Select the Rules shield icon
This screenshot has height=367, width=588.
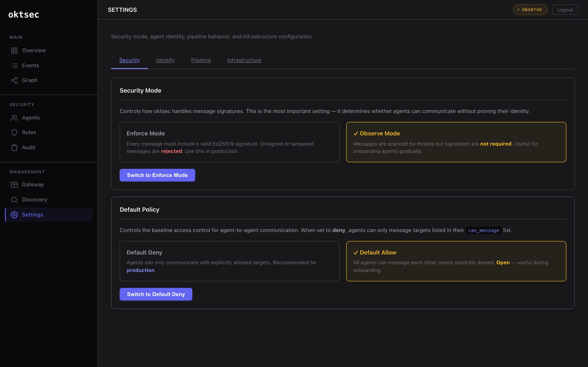pyautogui.click(x=14, y=132)
